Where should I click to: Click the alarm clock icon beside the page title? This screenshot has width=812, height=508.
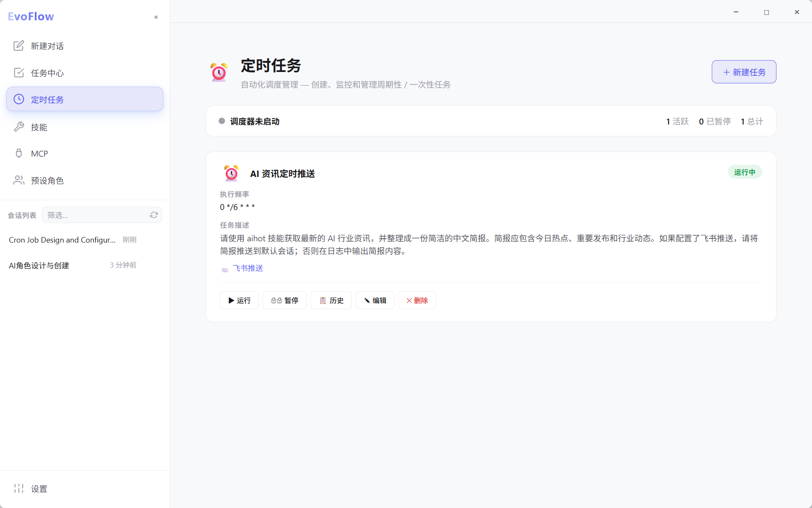pos(219,72)
